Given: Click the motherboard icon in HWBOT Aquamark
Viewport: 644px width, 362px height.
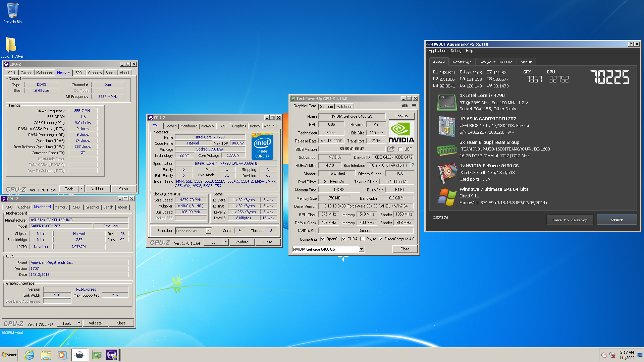Looking at the screenshot, I should click(x=447, y=126).
